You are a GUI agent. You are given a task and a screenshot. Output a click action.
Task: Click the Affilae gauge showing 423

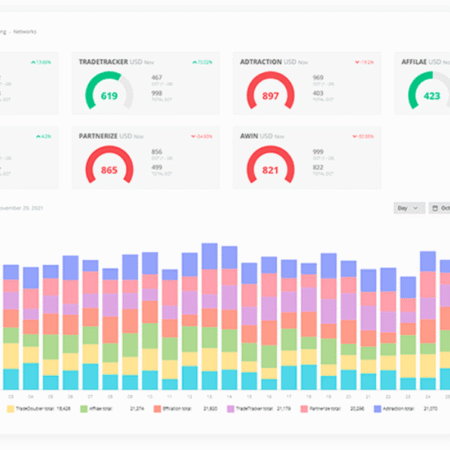click(x=430, y=91)
